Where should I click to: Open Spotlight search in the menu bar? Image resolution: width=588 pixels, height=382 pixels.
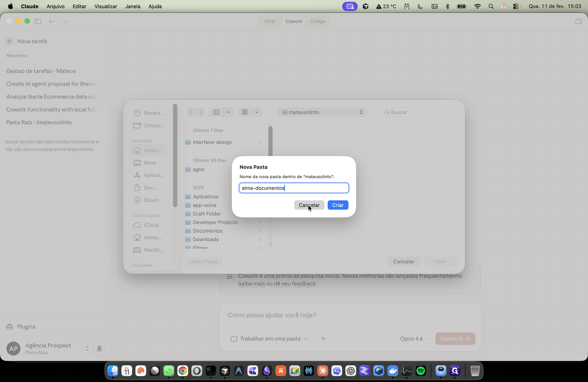(x=491, y=6)
